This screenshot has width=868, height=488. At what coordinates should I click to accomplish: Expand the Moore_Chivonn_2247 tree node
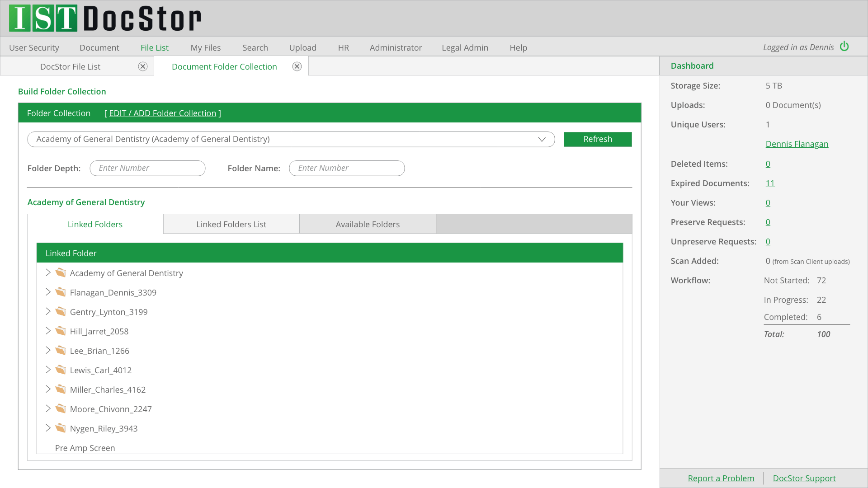click(x=48, y=408)
